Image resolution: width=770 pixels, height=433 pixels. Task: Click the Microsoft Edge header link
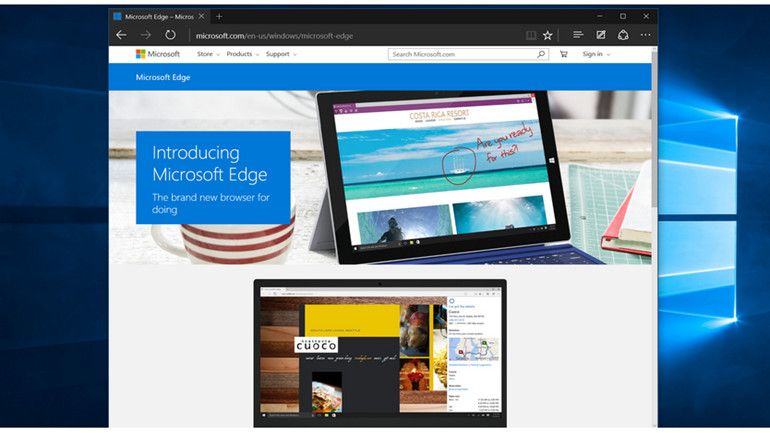163,77
